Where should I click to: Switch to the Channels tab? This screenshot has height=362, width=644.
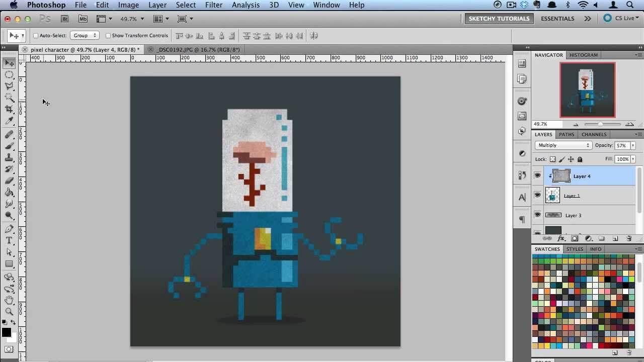coord(594,134)
